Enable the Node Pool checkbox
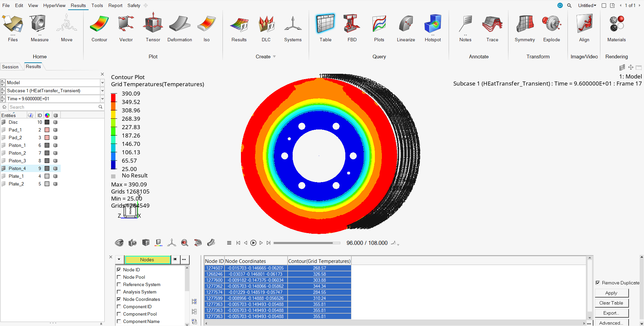The height and width of the screenshot is (326, 644). click(119, 277)
